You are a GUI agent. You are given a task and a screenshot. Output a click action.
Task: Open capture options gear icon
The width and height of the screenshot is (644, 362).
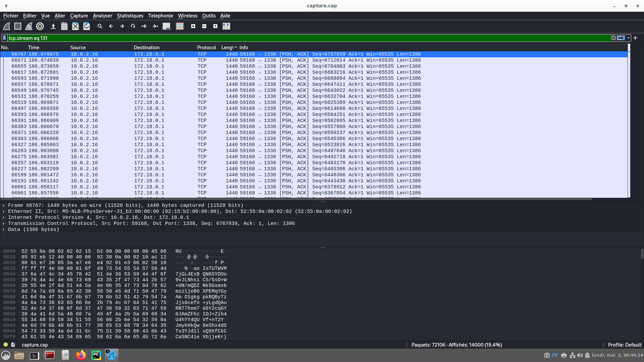point(40,26)
